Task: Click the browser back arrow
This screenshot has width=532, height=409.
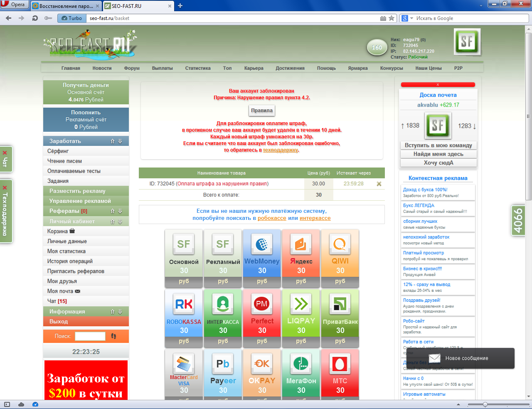Action: [9, 18]
